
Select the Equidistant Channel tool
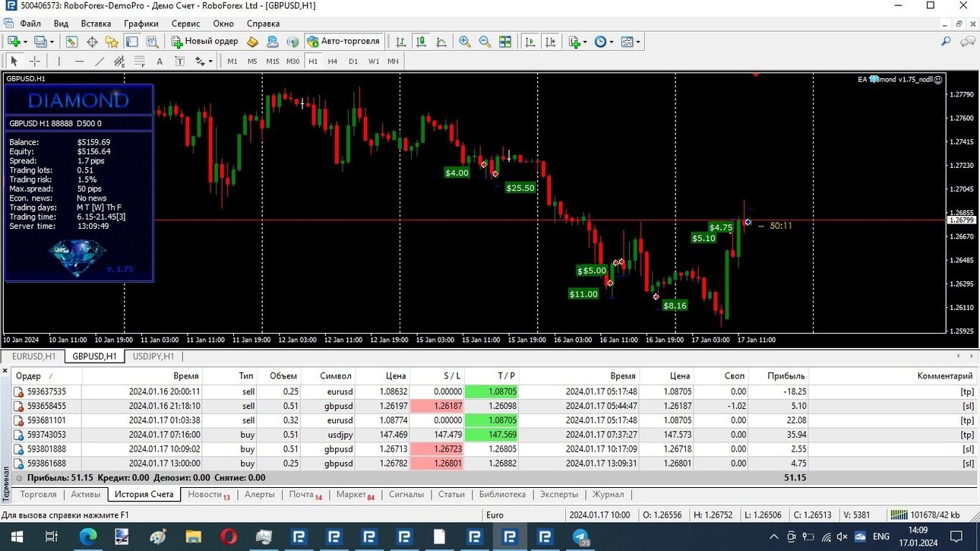pos(119,62)
